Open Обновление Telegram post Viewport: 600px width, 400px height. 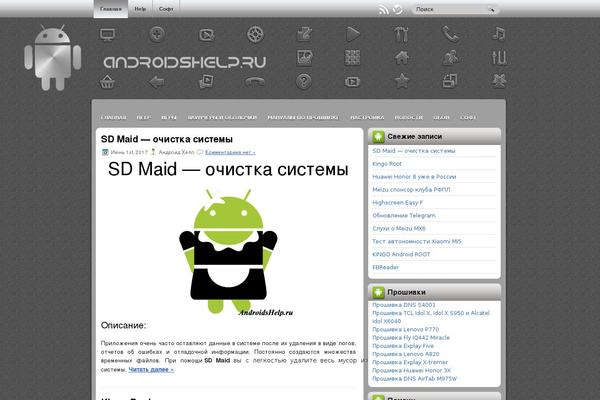[x=404, y=216]
